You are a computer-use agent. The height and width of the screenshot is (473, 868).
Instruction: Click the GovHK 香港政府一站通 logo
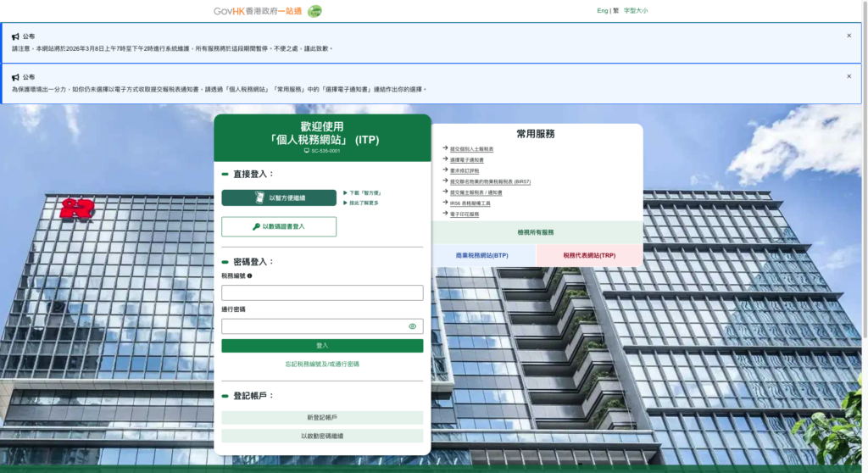pyautogui.click(x=258, y=11)
